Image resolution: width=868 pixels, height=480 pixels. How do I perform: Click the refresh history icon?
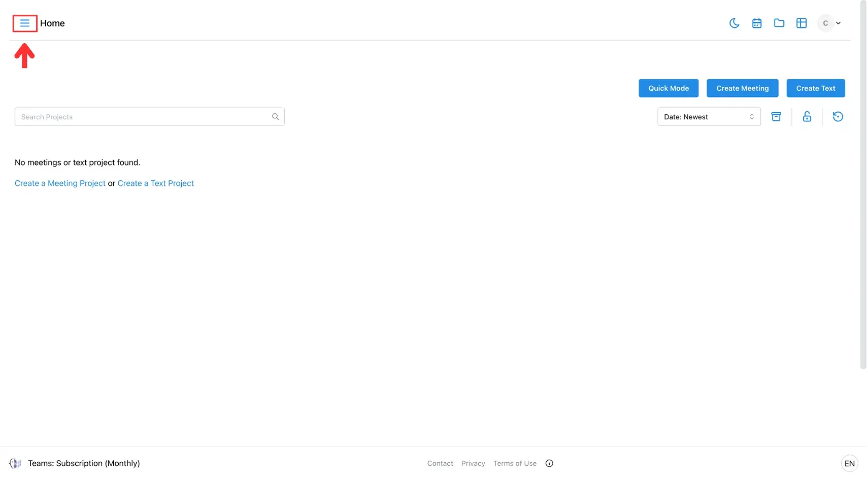[x=838, y=117]
